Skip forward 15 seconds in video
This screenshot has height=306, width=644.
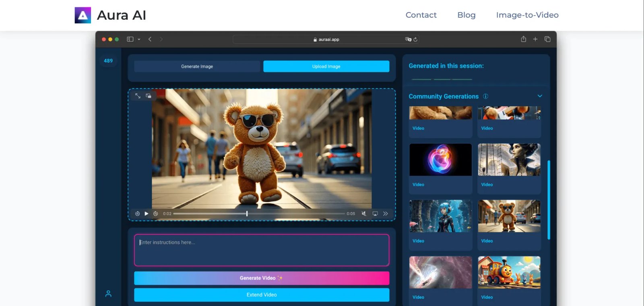[156, 214]
